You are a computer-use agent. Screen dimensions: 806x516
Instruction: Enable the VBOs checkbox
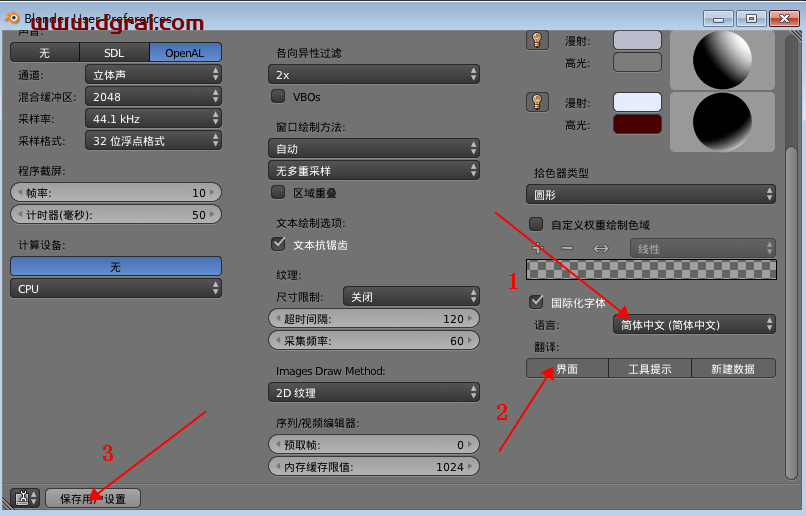[279, 97]
